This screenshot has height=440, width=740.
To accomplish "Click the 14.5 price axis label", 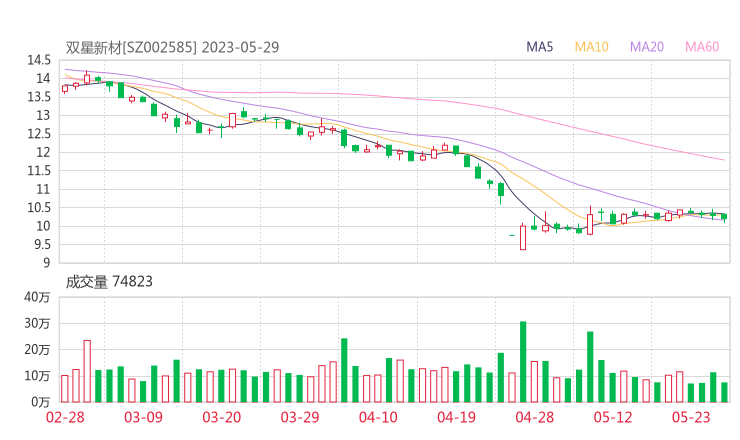I will 39,60.
